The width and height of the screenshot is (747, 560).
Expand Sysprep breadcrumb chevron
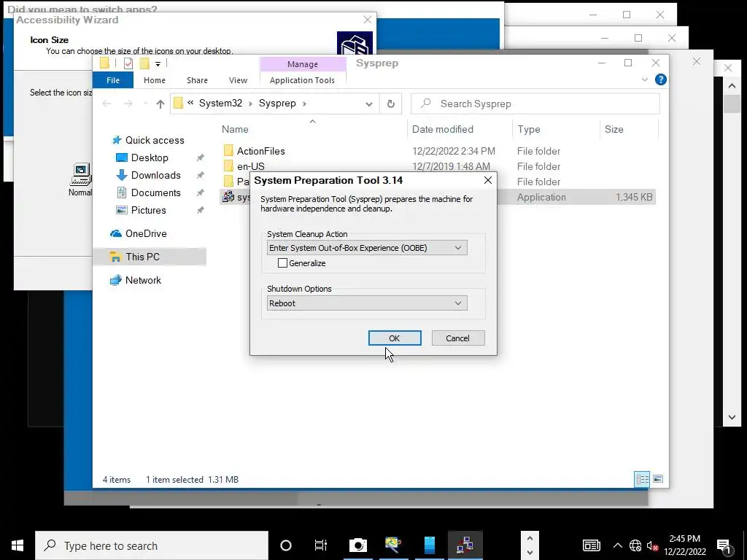tap(304, 104)
